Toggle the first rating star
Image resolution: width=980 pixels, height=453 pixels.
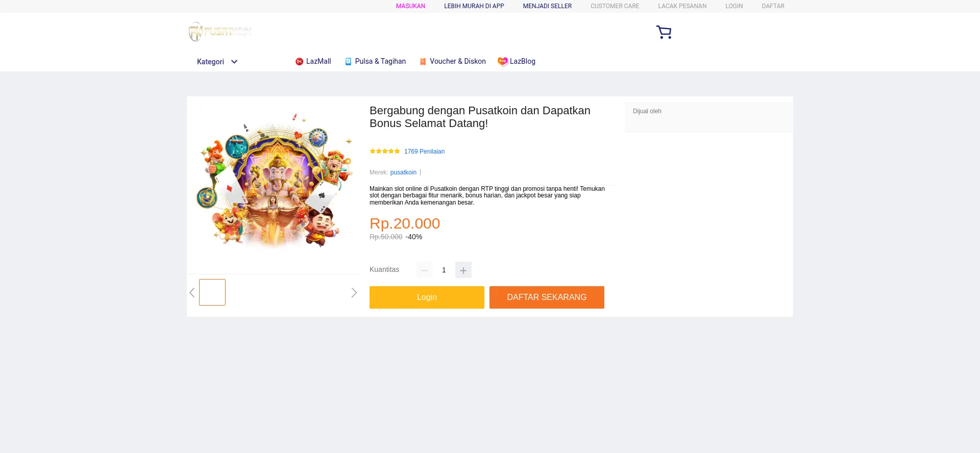pyautogui.click(x=372, y=151)
